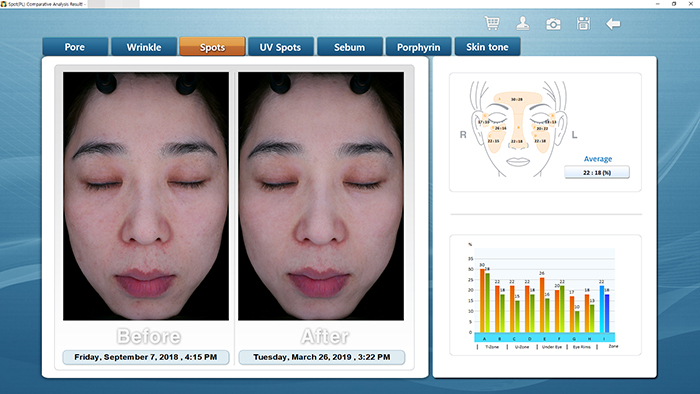The height and width of the screenshot is (394, 700).
Task: Click the Before date field September 7, 2018
Action: click(146, 357)
